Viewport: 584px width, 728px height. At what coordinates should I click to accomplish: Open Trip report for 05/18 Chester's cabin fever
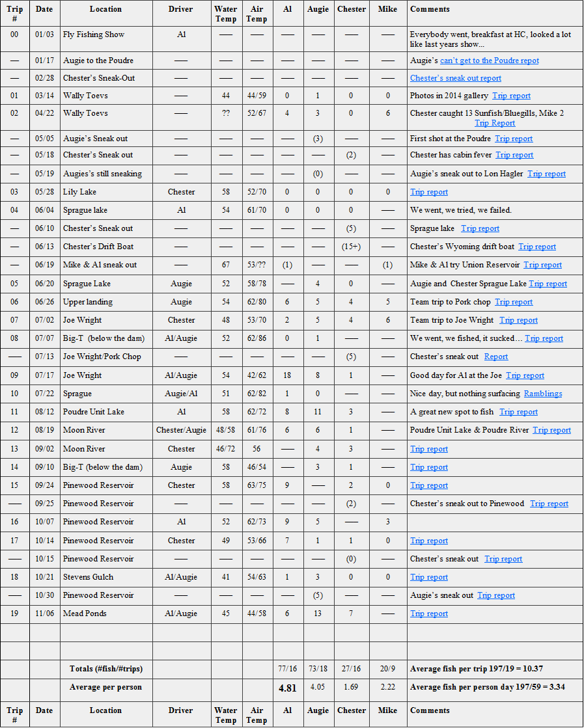pyautogui.click(x=514, y=155)
